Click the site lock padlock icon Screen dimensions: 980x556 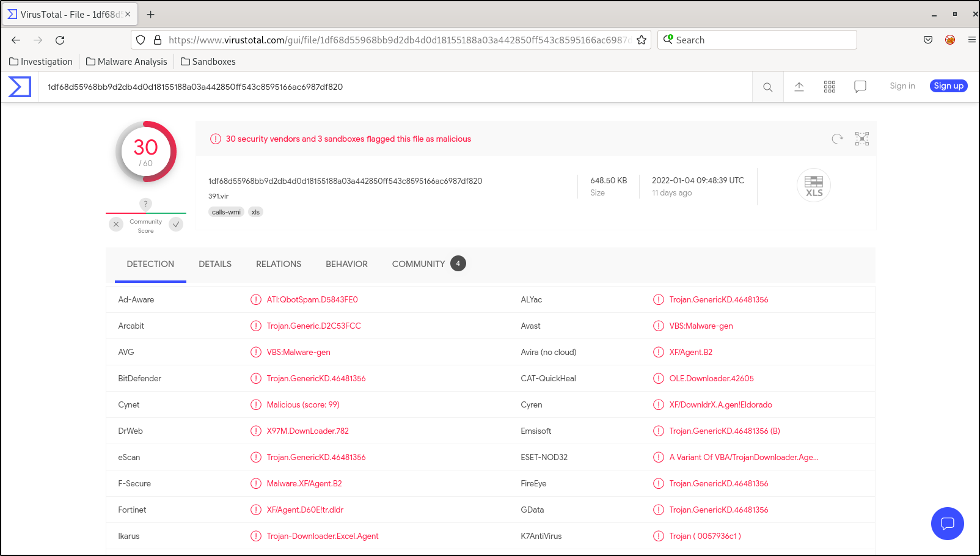tap(158, 40)
